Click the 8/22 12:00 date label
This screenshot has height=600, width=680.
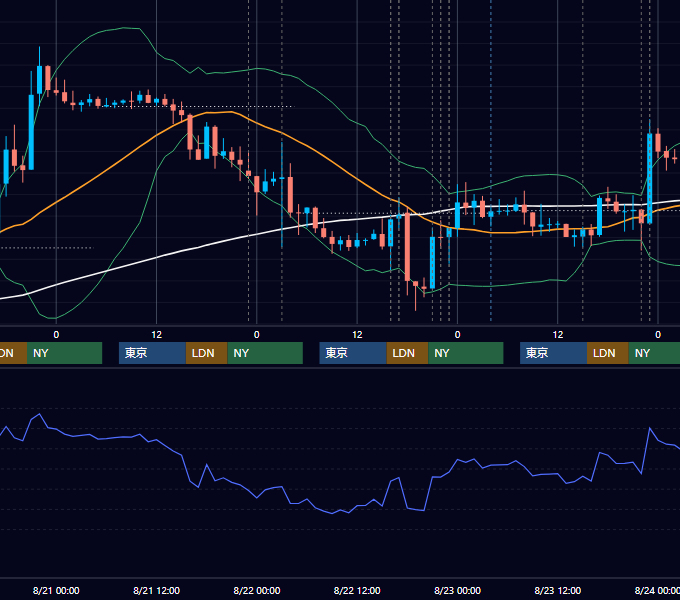[x=357, y=590]
